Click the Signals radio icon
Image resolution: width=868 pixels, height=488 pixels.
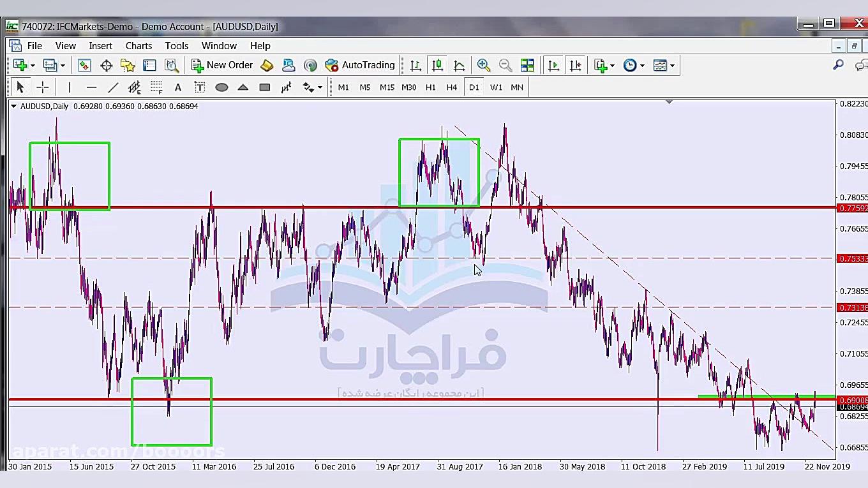click(x=310, y=65)
